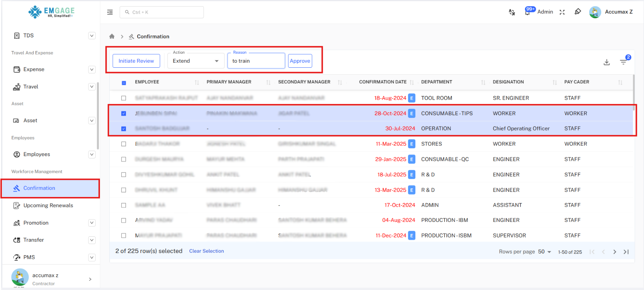Uncheck the CONSUMABLE-TIPS row checkbox

pos(124,114)
